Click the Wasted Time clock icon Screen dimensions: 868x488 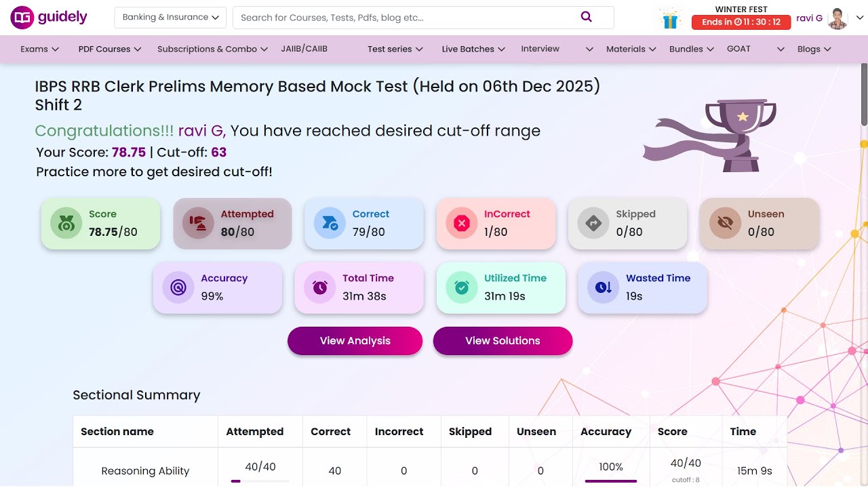[x=604, y=287]
